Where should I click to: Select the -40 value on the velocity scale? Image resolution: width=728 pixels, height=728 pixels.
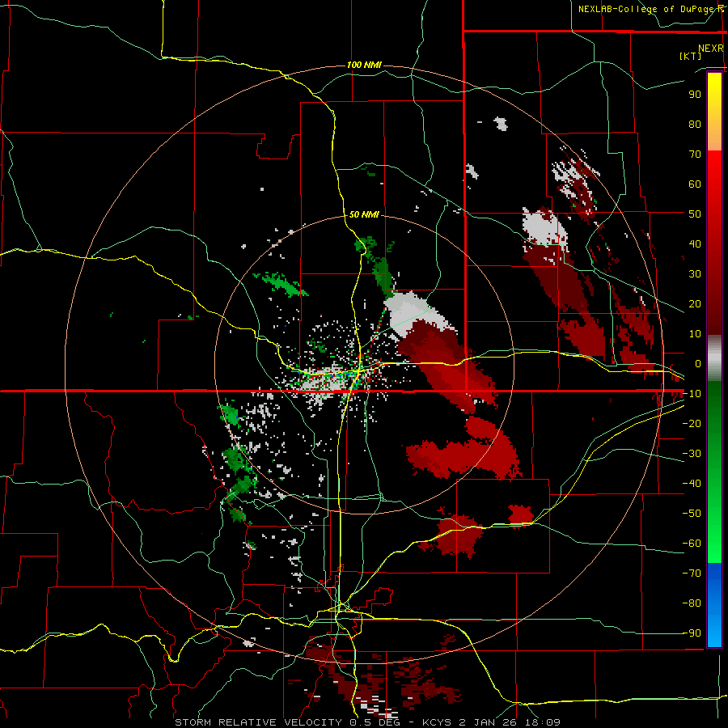[692, 484]
